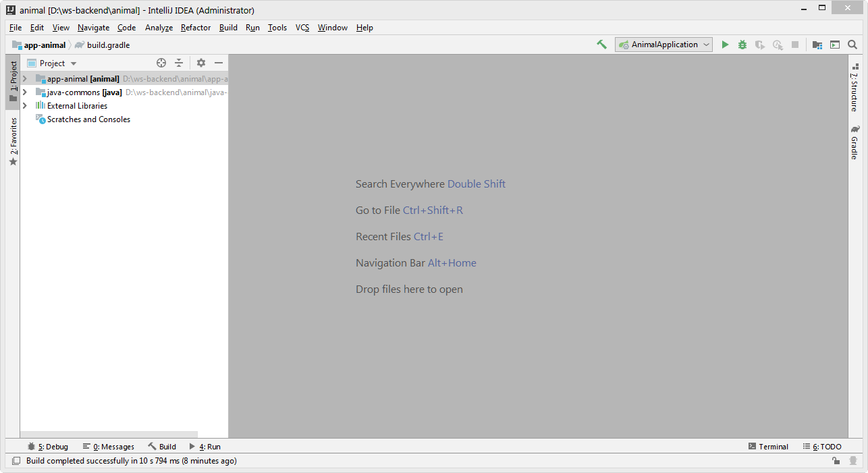Expand the java-commons module tree node
This screenshot has height=473, width=868.
tap(25, 92)
